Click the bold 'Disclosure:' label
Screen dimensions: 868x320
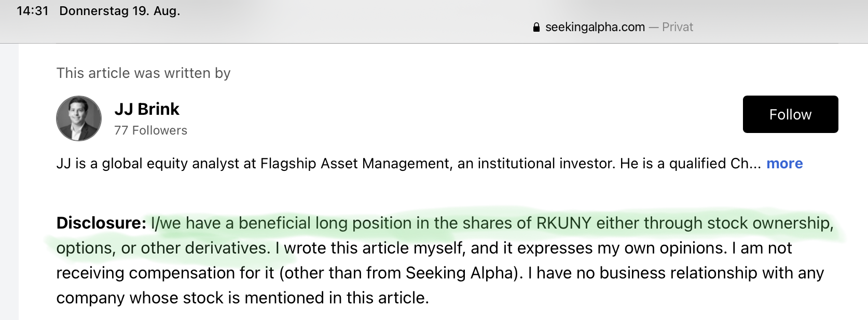[x=101, y=223]
